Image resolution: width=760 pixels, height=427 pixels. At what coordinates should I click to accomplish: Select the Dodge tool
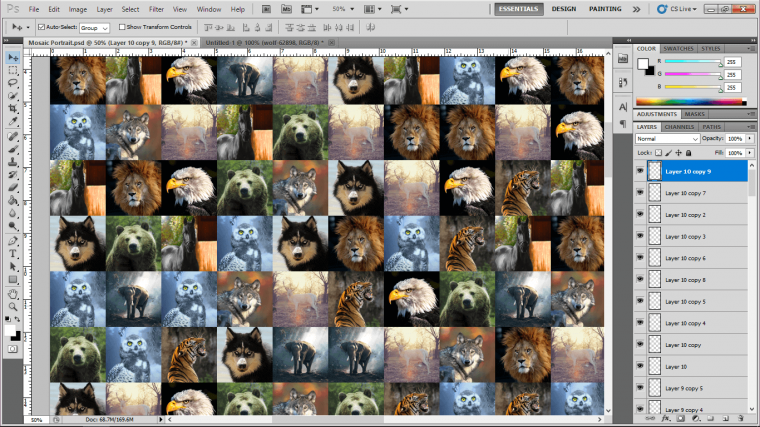(13, 226)
